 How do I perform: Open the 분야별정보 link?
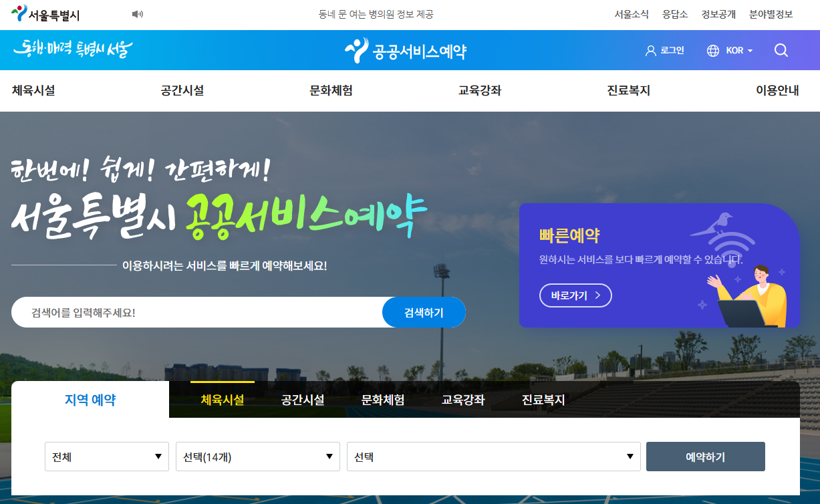tap(771, 14)
